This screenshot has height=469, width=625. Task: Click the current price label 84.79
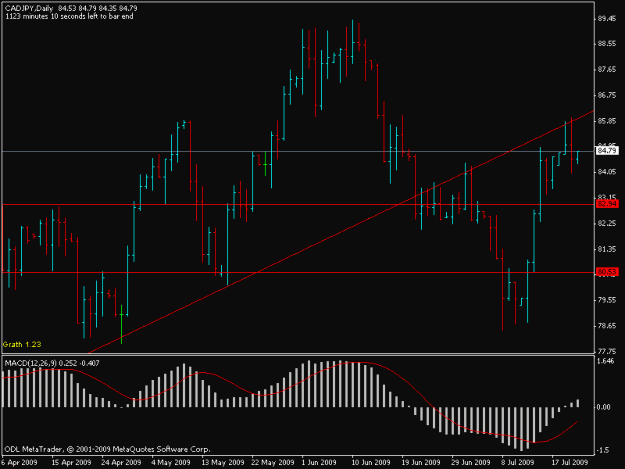pyautogui.click(x=607, y=151)
